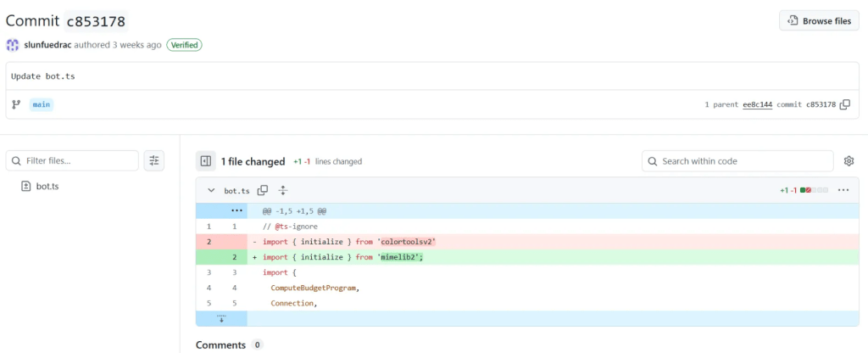Viewport: 868px width, 353px height.
Task: Open the main branch label
Action: coord(41,104)
